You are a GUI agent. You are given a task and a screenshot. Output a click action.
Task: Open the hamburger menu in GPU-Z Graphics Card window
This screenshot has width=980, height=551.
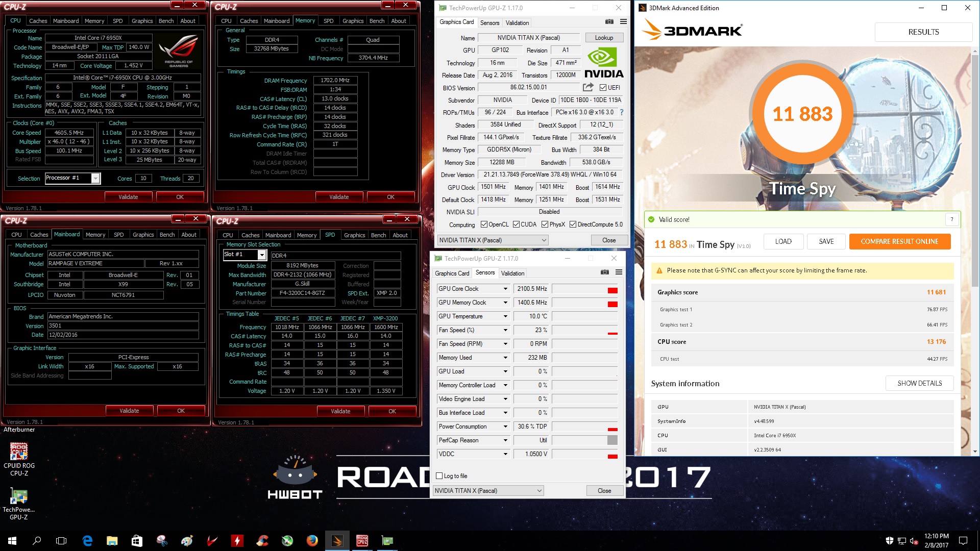click(x=623, y=22)
